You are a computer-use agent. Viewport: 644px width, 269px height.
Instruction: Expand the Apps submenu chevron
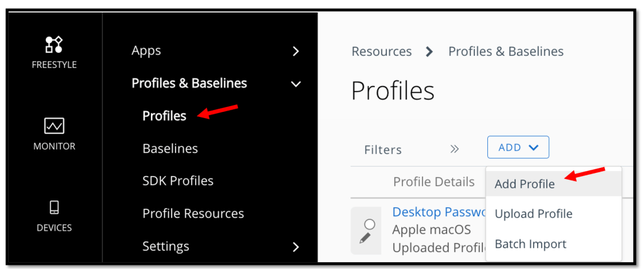point(296,52)
